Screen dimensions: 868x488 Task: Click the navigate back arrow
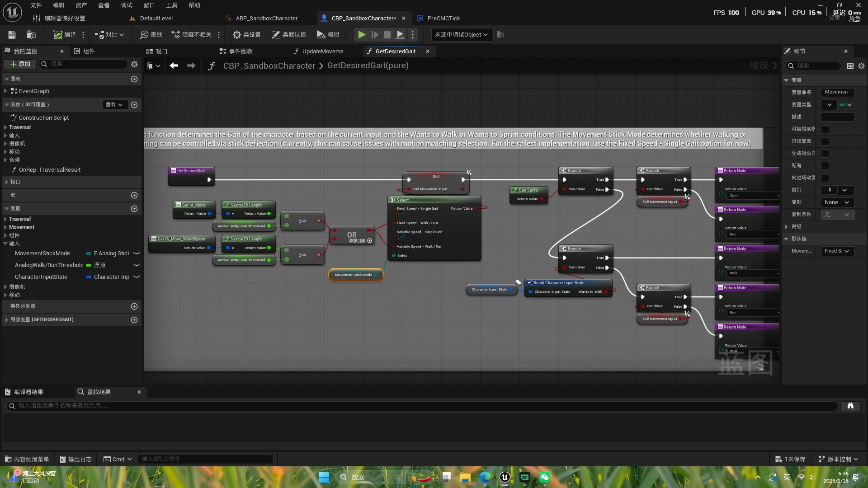click(174, 66)
